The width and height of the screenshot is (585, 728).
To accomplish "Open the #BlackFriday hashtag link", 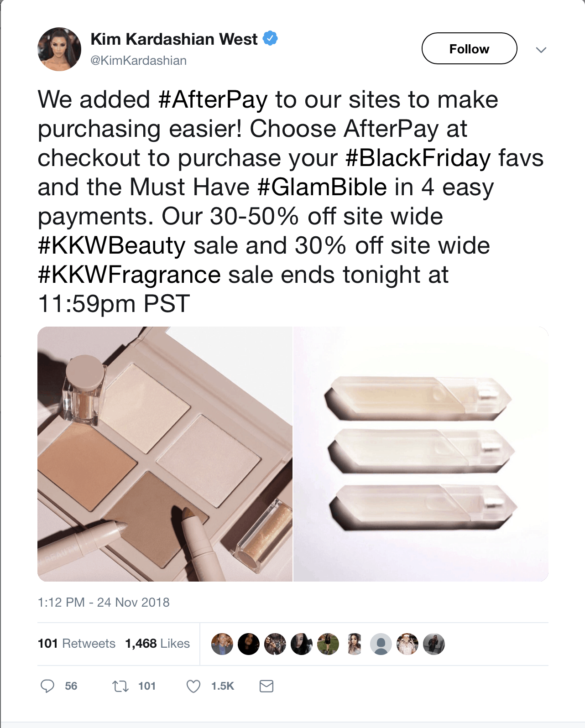I will pyautogui.click(x=418, y=158).
